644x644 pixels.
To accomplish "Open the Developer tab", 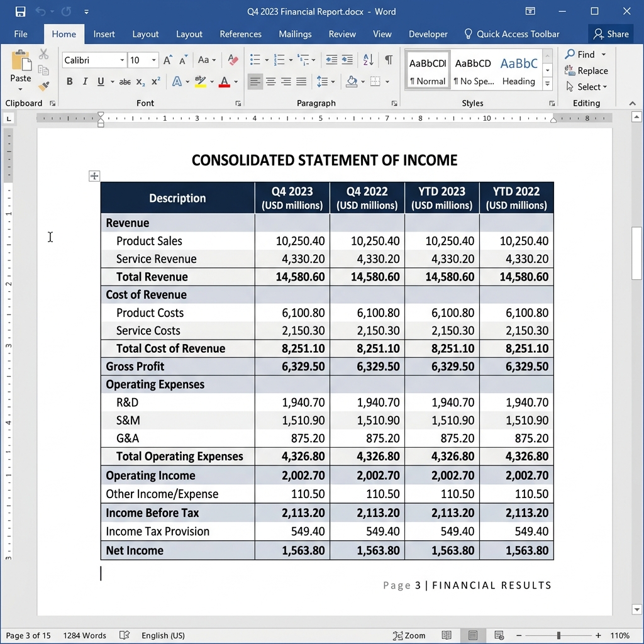I will point(428,34).
